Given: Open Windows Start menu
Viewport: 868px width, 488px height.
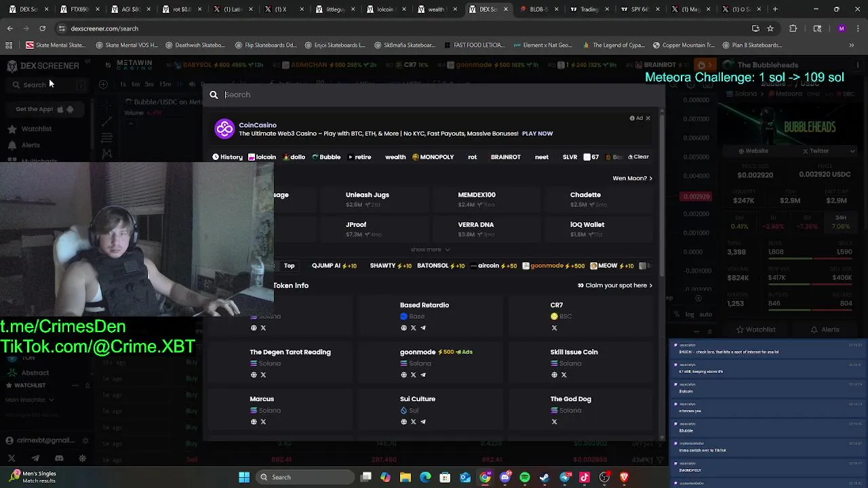Looking at the screenshot, I should pyautogui.click(x=244, y=477).
